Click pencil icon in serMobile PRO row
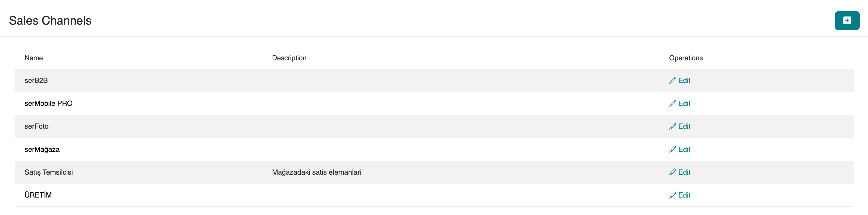Viewport: 868px width, 215px height. pyautogui.click(x=673, y=104)
